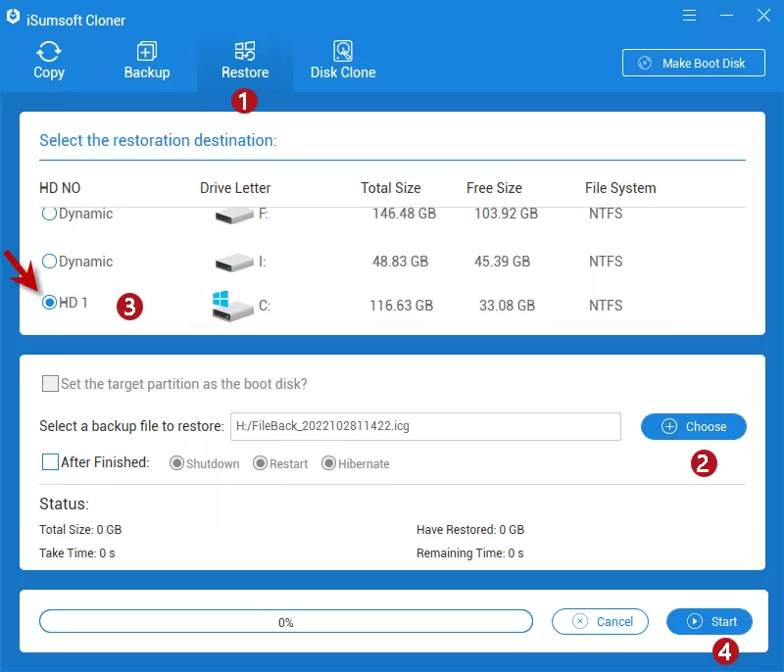Image resolution: width=784 pixels, height=672 pixels.
Task: Choose the Hibernate radio option
Action: [329, 463]
